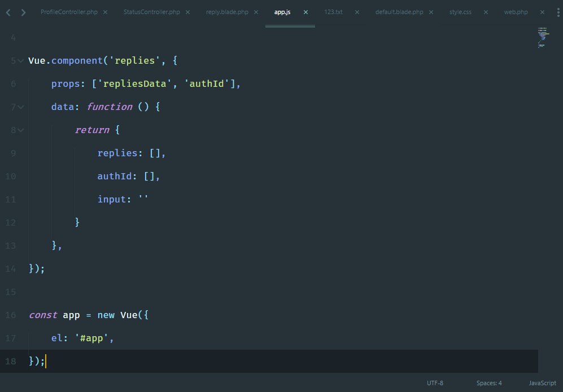Viewport: 563px width, 392px height.
Task: Open the tab overflow menu dots
Action: [558, 12]
